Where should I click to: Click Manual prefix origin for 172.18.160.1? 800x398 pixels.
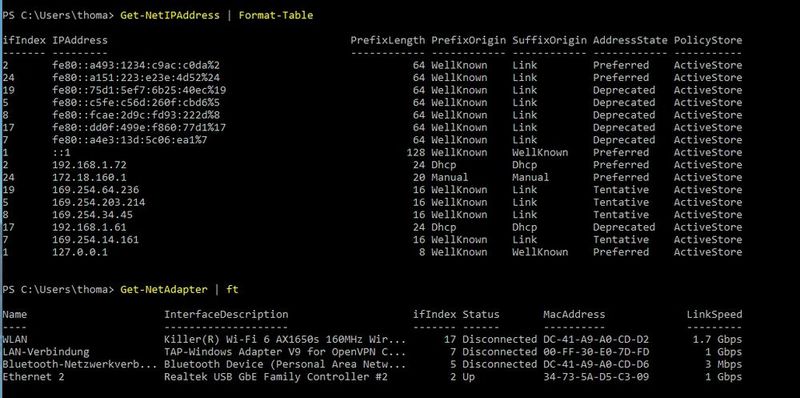[449, 178]
